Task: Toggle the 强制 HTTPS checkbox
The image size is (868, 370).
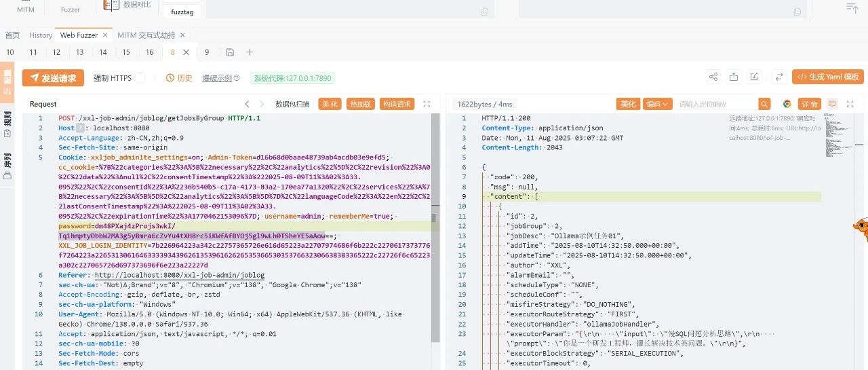Action: point(140,78)
